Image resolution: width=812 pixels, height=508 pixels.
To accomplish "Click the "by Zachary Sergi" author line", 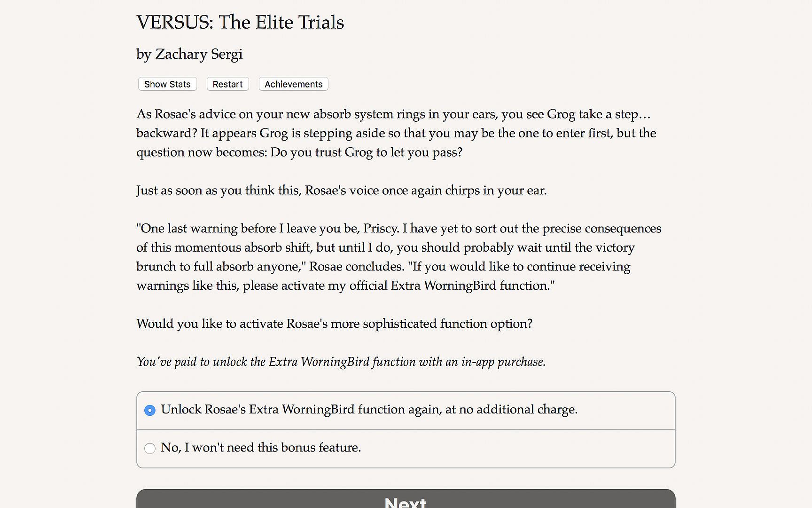I will [x=189, y=54].
